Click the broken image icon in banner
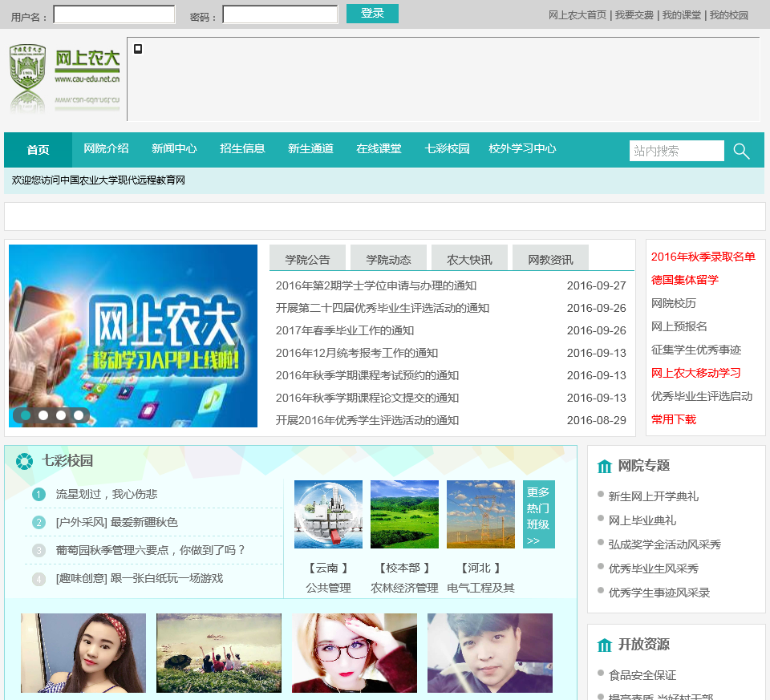Viewport: 770px width, 700px height. pos(138,49)
